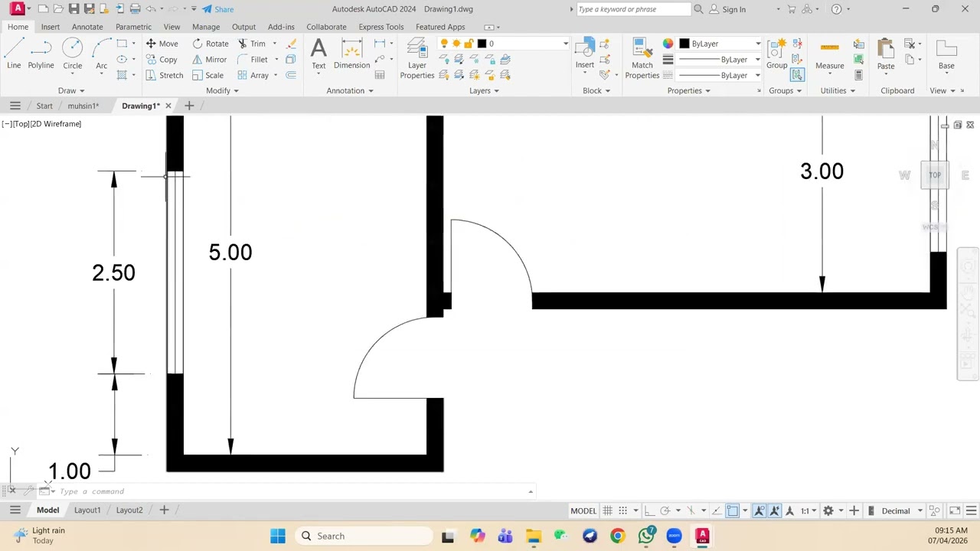Toggle 2D object snap in status bar
Viewport: 980px width, 551px height.
point(733,510)
